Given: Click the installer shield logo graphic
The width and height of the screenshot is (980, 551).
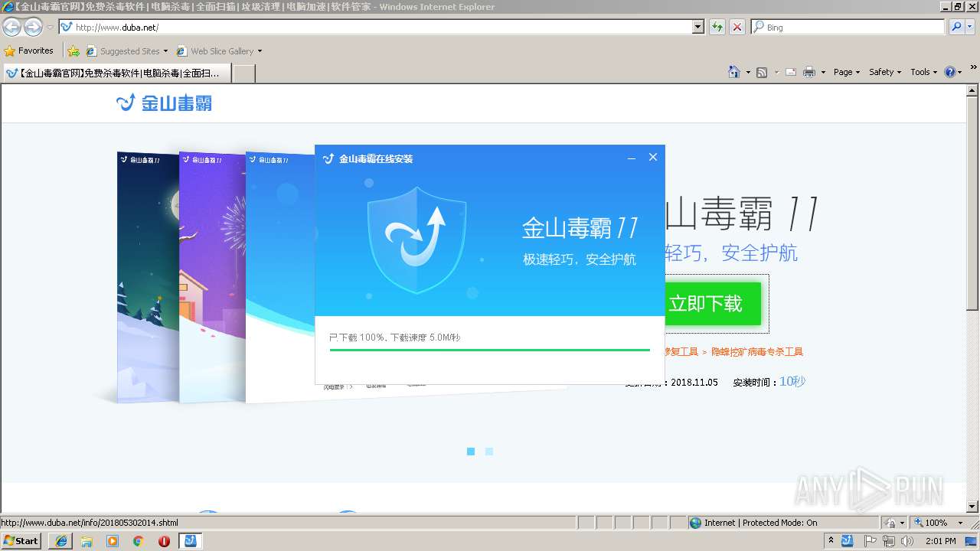Looking at the screenshot, I should (x=416, y=240).
